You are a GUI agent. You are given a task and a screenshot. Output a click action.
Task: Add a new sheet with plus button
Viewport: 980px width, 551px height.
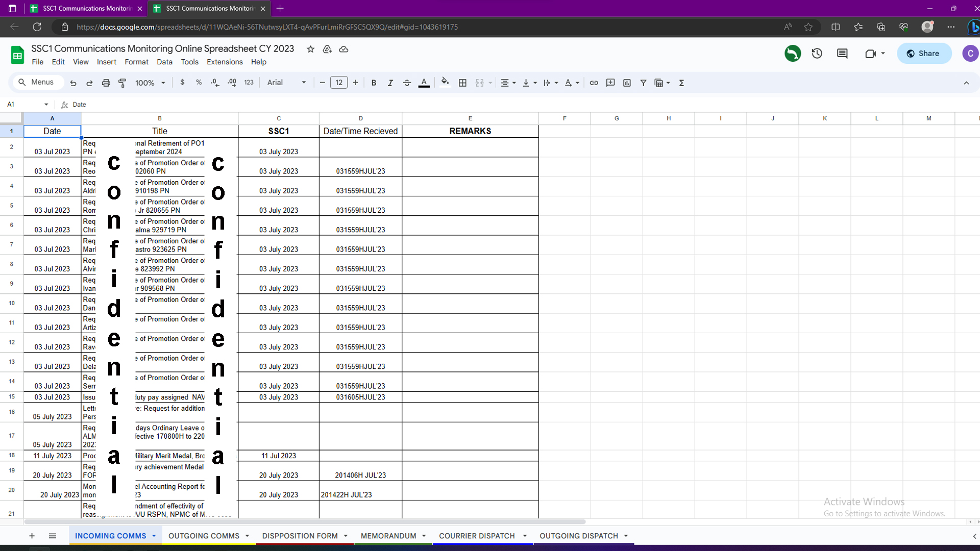32,536
